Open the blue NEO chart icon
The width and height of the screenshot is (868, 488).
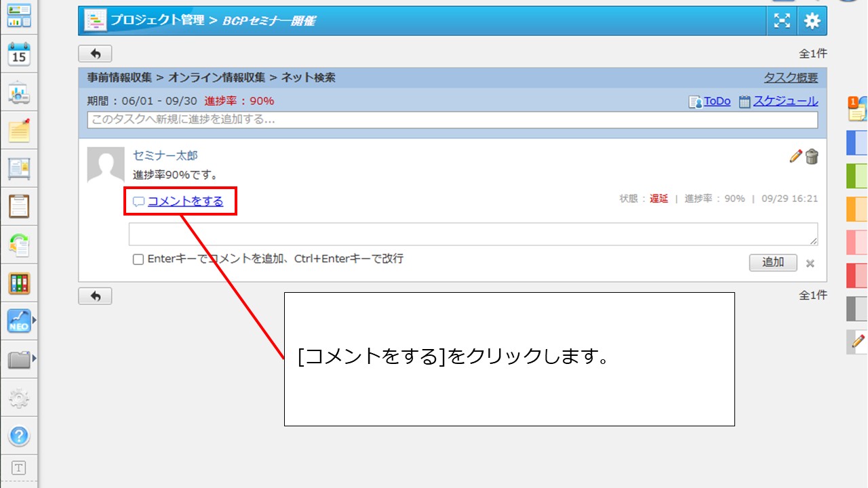click(19, 321)
